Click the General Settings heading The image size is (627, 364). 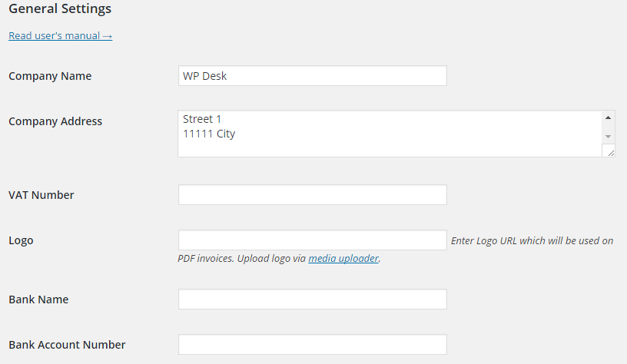tap(60, 9)
